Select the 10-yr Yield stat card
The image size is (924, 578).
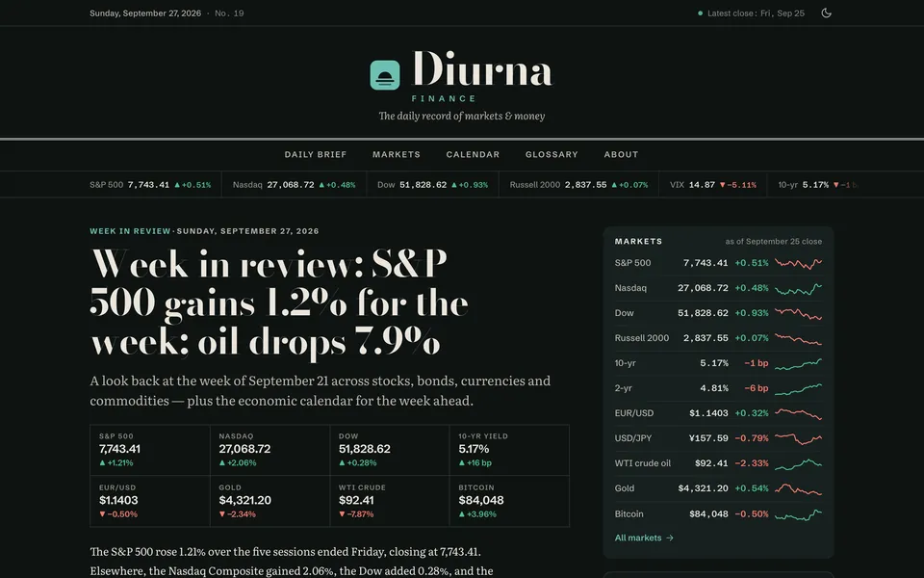[509, 450]
